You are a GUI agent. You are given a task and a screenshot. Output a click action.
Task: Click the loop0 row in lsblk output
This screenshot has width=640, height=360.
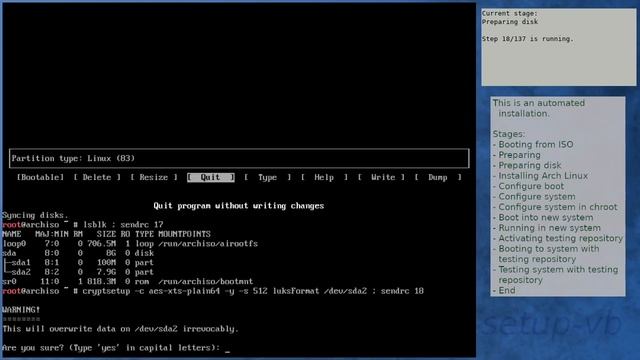pyautogui.click(x=130, y=244)
